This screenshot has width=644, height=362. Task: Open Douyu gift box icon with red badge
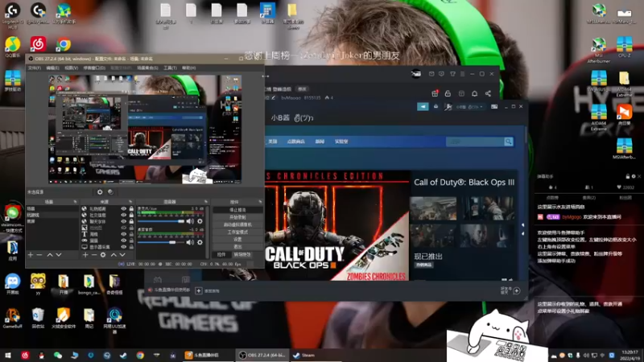pos(435,93)
